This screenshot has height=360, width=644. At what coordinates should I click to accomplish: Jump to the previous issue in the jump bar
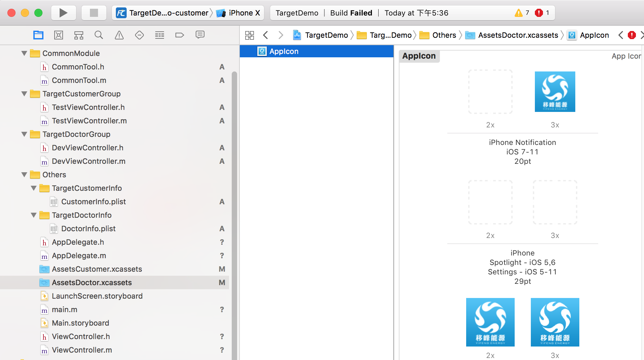coord(620,35)
